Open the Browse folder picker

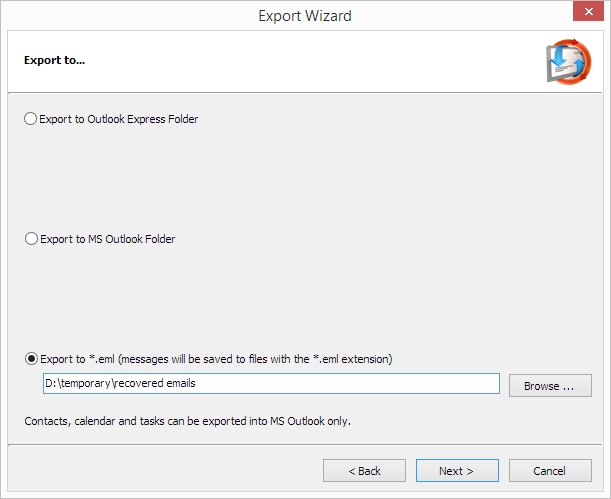pyautogui.click(x=550, y=386)
